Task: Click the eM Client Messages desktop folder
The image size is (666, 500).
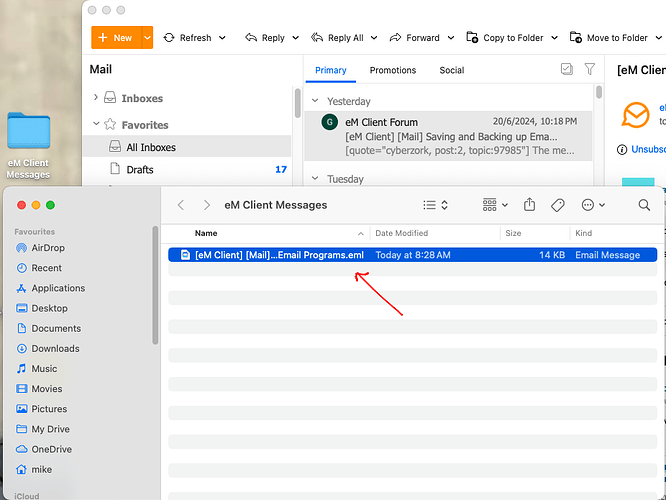Action: pyautogui.click(x=28, y=145)
